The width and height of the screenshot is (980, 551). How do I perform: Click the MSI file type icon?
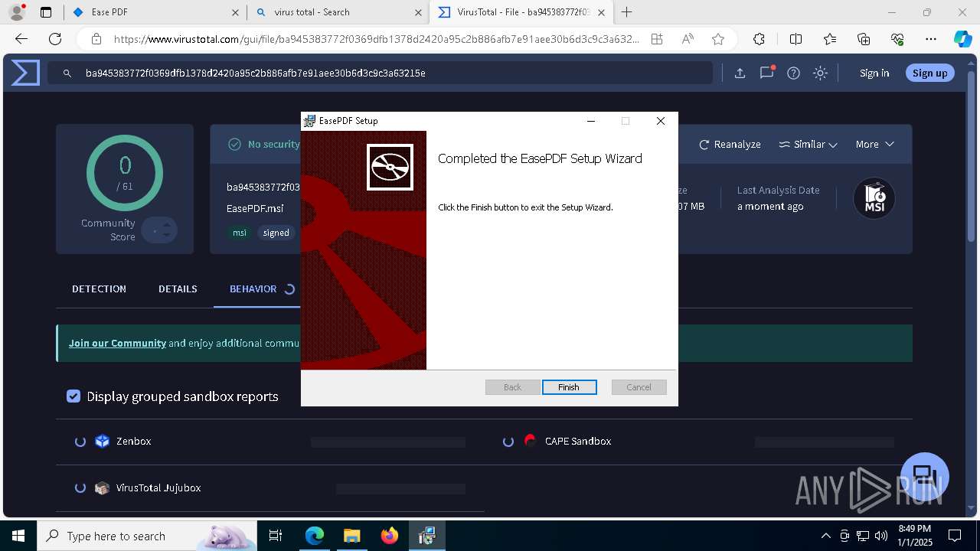[x=874, y=198]
